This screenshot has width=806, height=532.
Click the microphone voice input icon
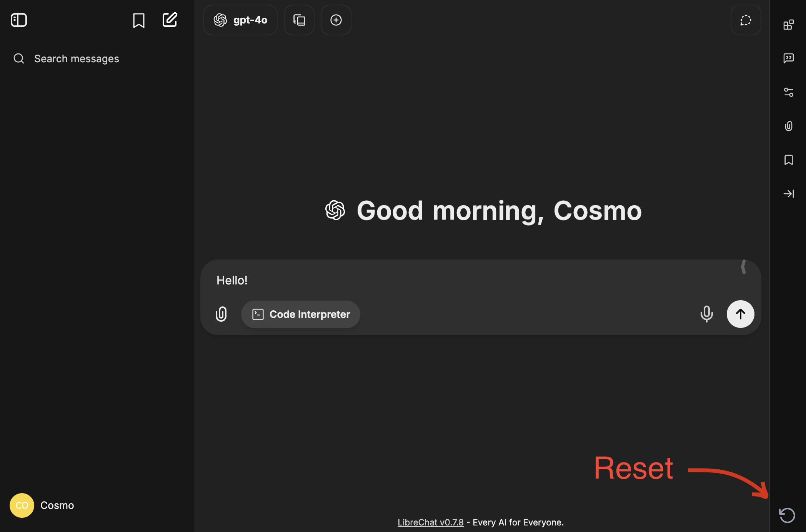pos(706,314)
